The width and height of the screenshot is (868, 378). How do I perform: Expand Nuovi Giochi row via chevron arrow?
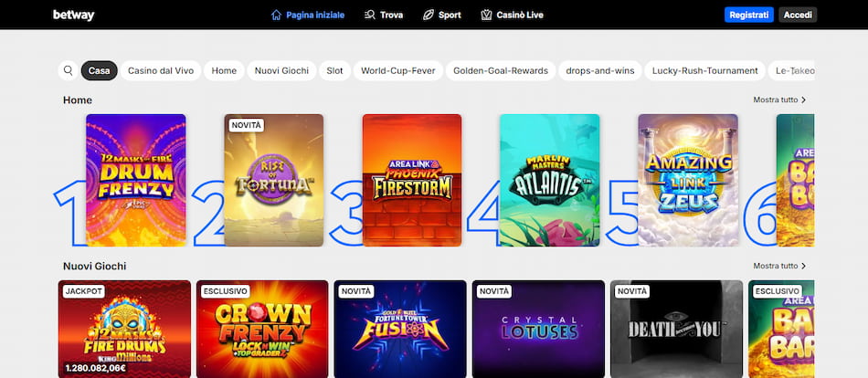804,267
